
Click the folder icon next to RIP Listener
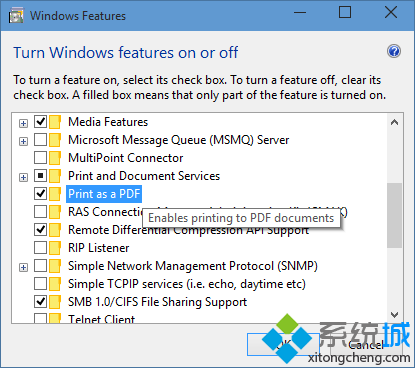pyautogui.click(x=55, y=248)
